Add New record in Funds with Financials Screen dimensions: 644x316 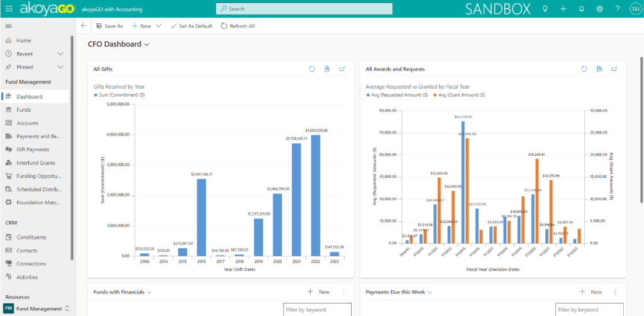tap(319, 292)
